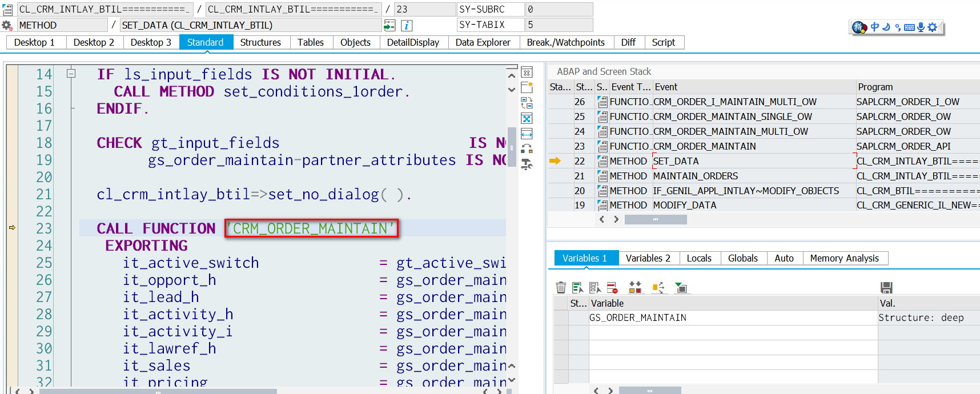980x394 pixels.
Task: Click the SY-SUBRC value field
Action: (x=559, y=9)
